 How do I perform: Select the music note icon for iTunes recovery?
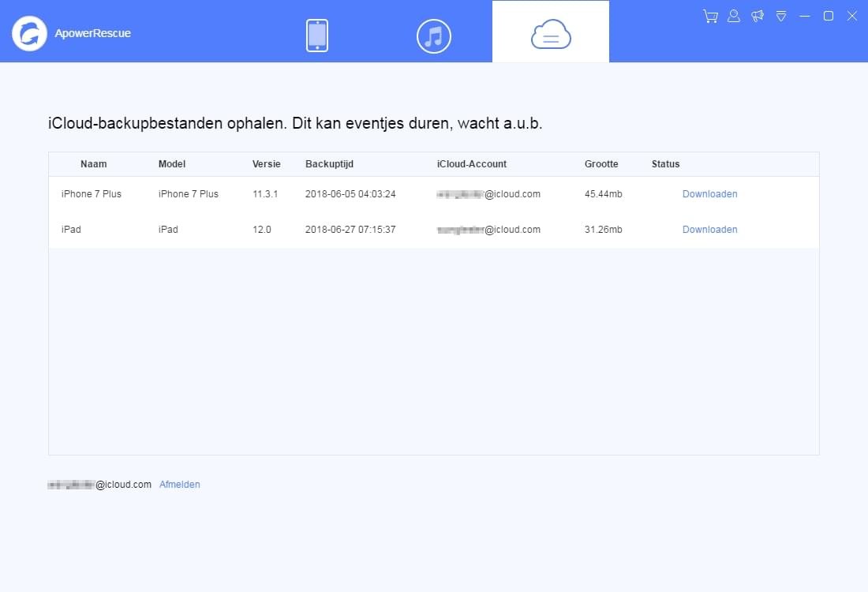[x=433, y=36]
